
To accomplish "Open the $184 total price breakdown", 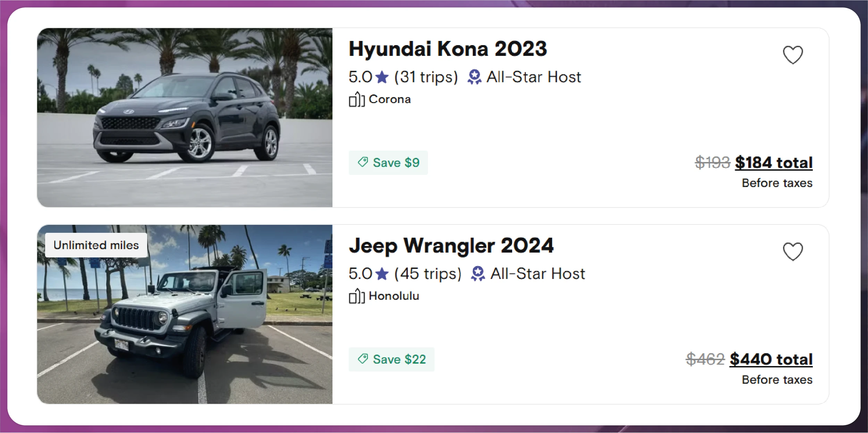I will pos(774,163).
